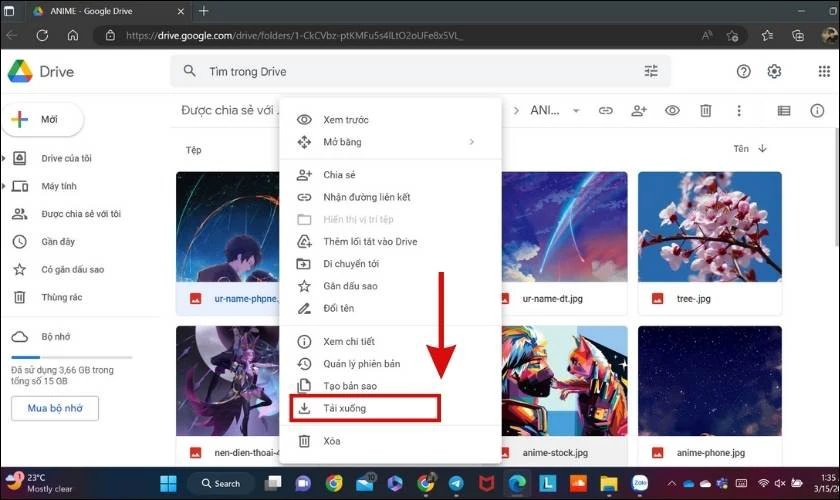
Task: Refresh the browser page
Action: [x=42, y=35]
